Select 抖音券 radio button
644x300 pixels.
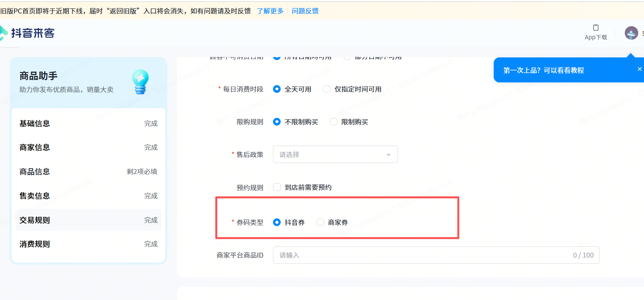tap(277, 223)
